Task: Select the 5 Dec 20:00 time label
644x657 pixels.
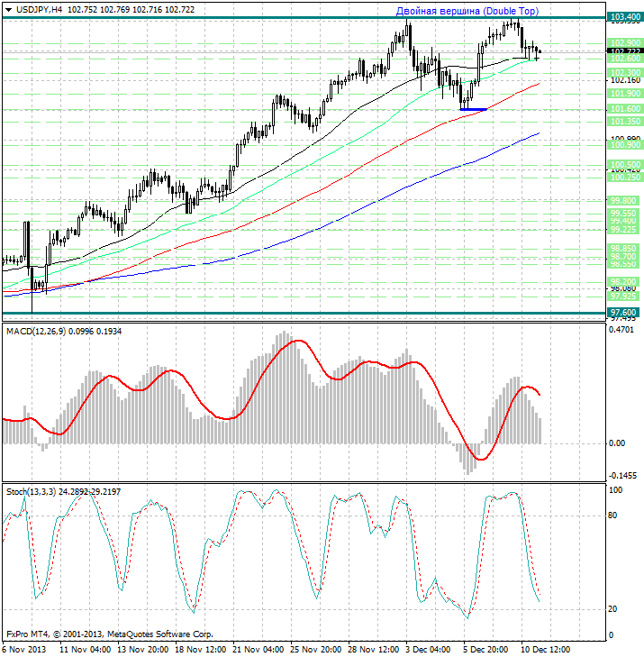Action: (x=485, y=650)
